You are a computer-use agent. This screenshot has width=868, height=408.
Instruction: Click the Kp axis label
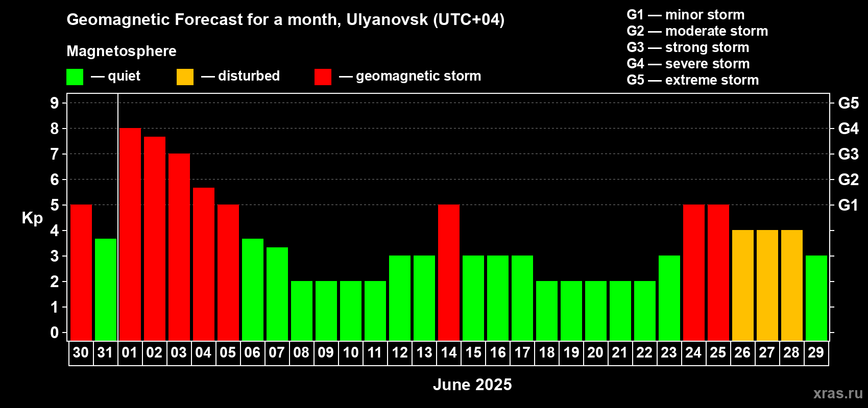pos(32,218)
